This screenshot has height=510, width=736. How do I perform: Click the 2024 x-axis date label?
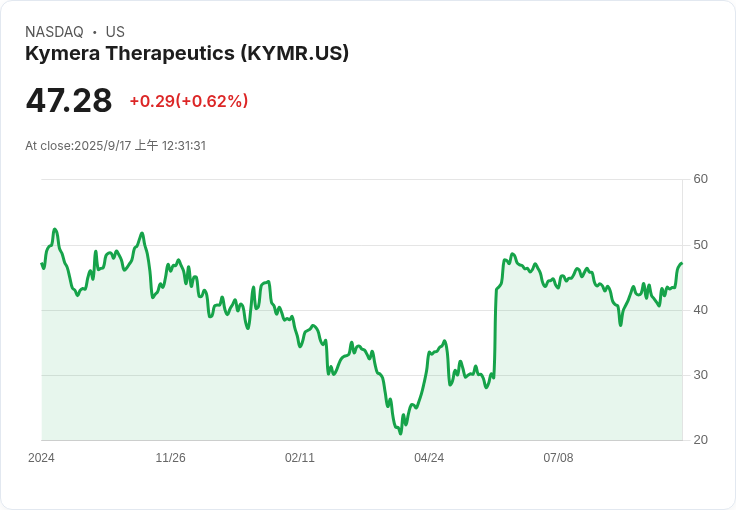point(41,458)
